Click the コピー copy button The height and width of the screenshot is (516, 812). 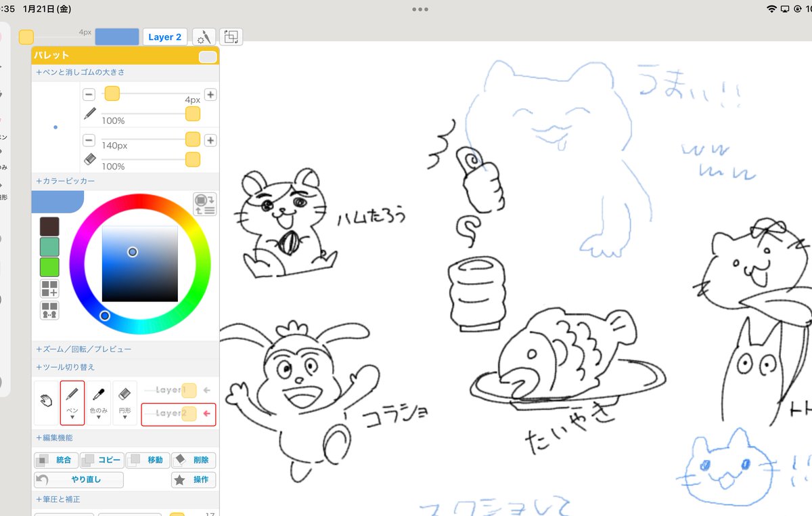102,460
